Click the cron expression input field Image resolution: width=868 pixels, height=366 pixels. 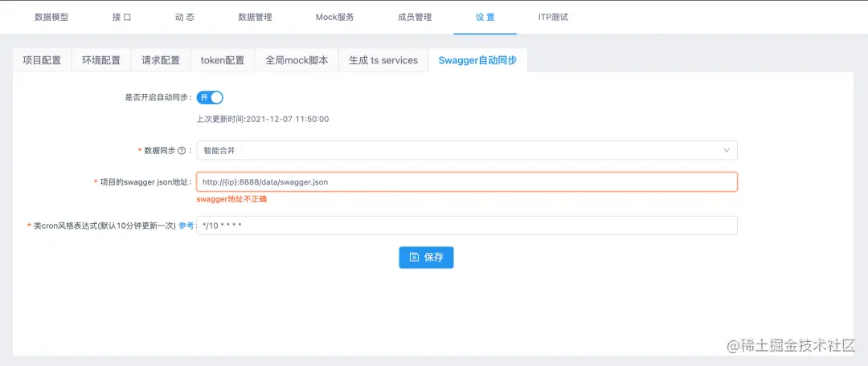(x=467, y=225)
